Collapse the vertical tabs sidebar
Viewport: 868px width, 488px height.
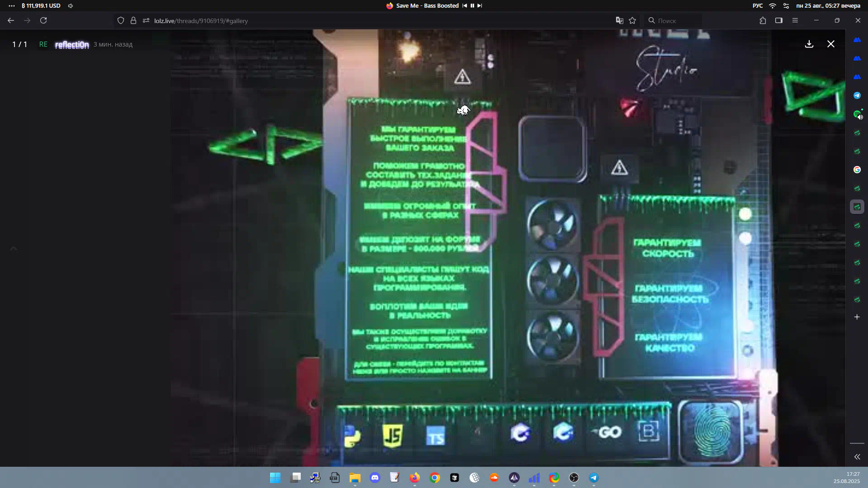point(857,457)
